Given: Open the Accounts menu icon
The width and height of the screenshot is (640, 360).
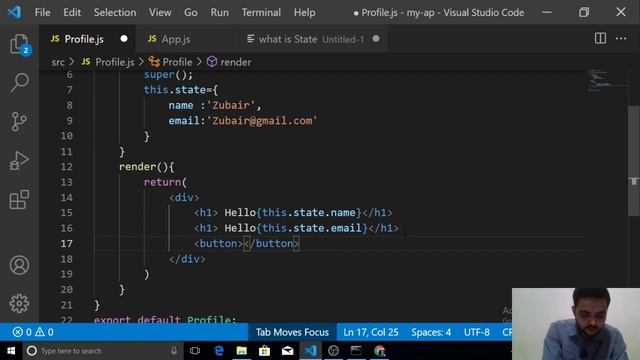Looking at the screenshot, I should [x=19, y=265].
